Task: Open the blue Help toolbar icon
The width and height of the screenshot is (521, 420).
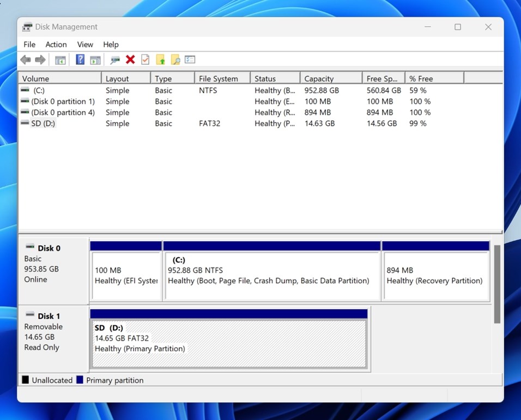Action: 80,59
